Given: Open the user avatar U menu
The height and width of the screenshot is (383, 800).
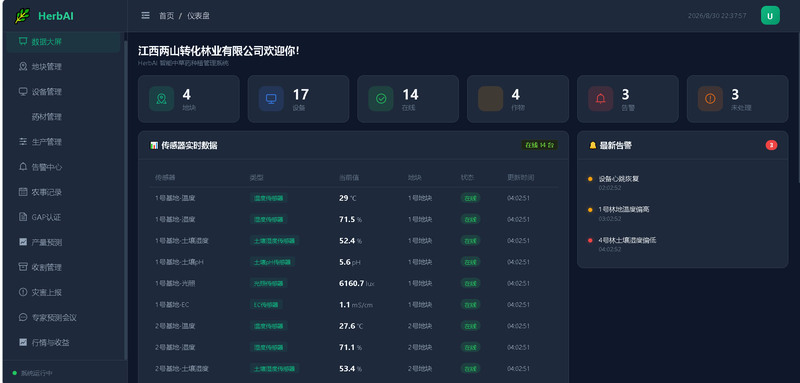Looking at the screenshot, I should coord(770,16).
